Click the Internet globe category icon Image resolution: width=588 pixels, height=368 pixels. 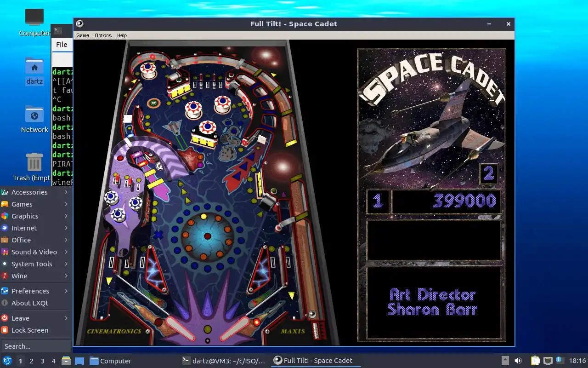[5, 228]
